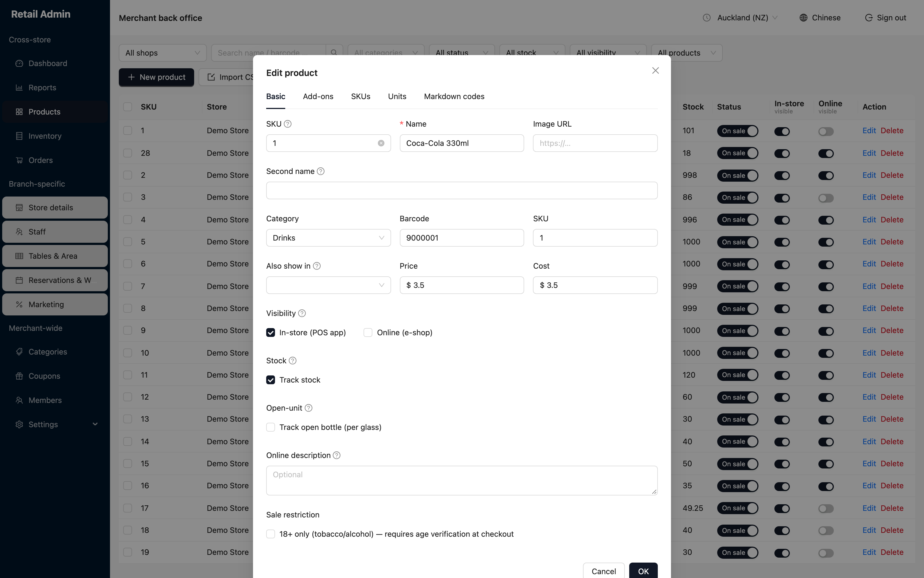Click the search magnifier icon
The height and width of the screenshot is (578, 924).
[x=334, y=53]
